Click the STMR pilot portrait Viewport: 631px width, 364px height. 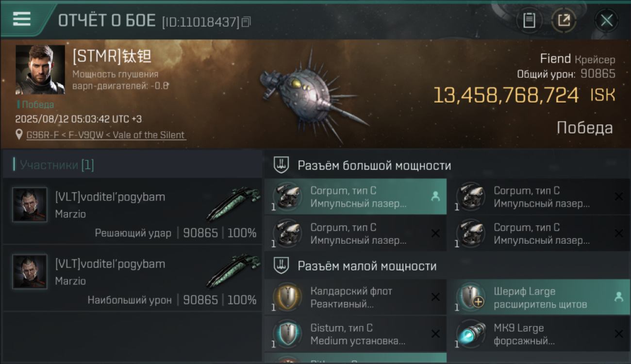coord(40,70)
